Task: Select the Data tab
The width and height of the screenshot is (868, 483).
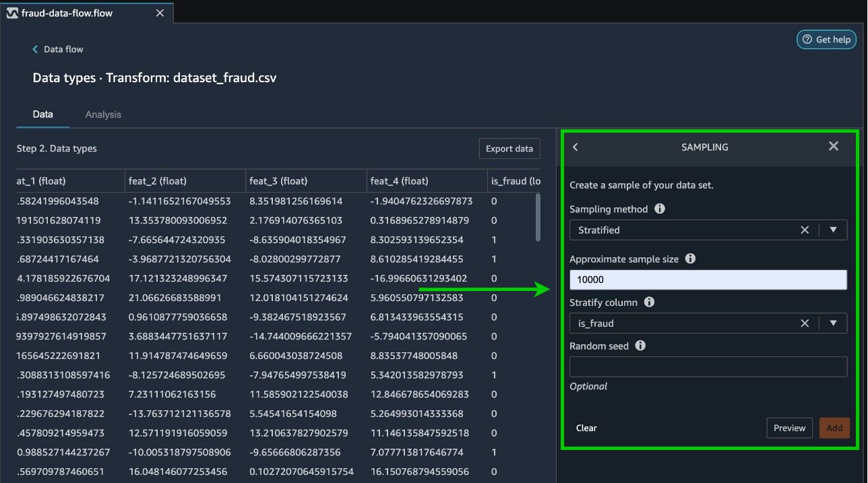Action: tap(43, 115)
